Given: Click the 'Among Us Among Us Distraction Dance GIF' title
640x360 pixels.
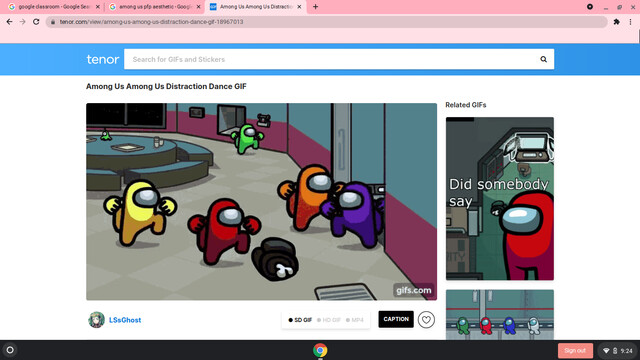Looking at the screenshot, I should point(166,87).
